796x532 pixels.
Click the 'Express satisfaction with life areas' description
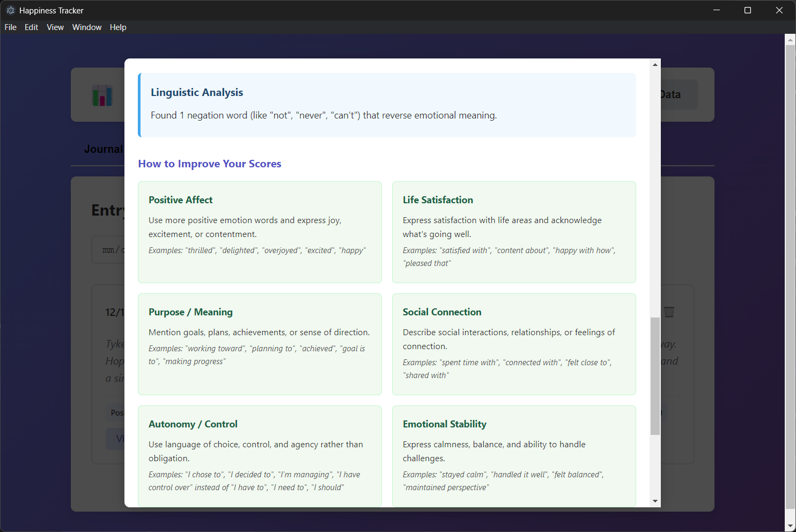click(502, 227)
